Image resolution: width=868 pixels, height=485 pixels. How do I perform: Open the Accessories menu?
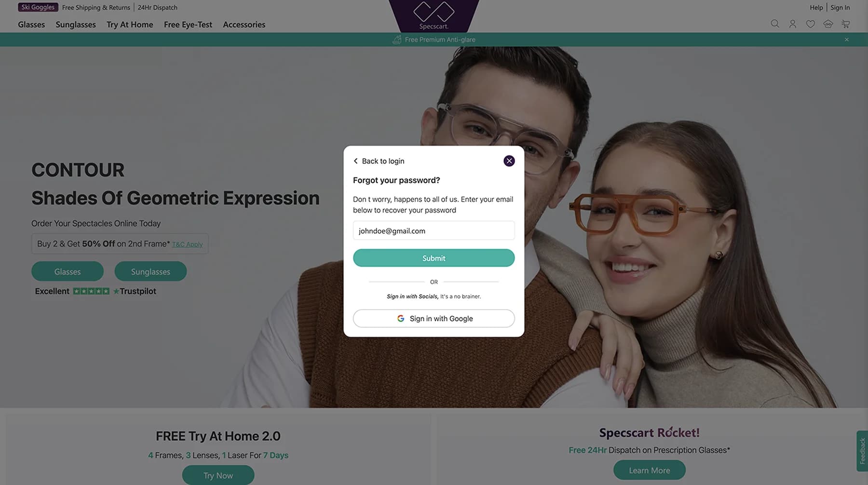[x=244, y=25]
